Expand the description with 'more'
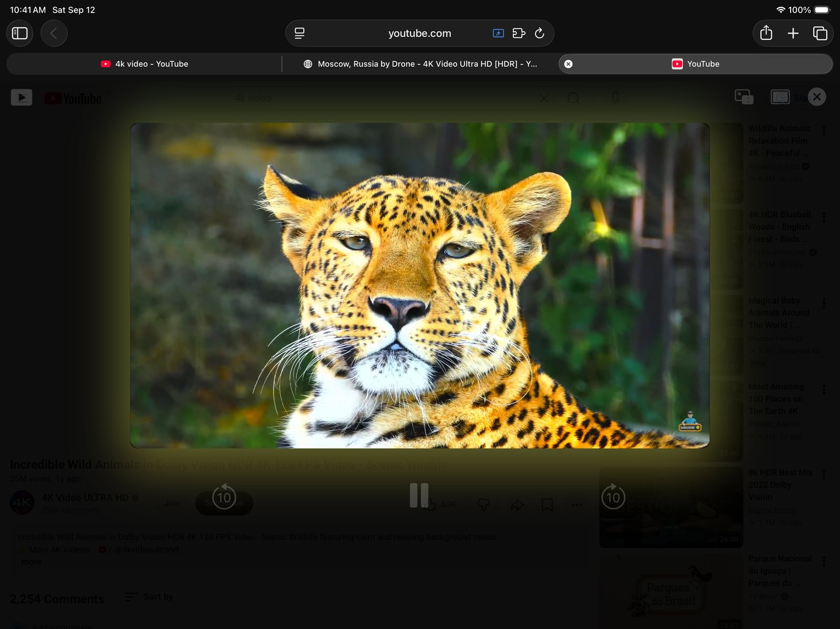Screen dimensions: 840x629 [31, 562]
